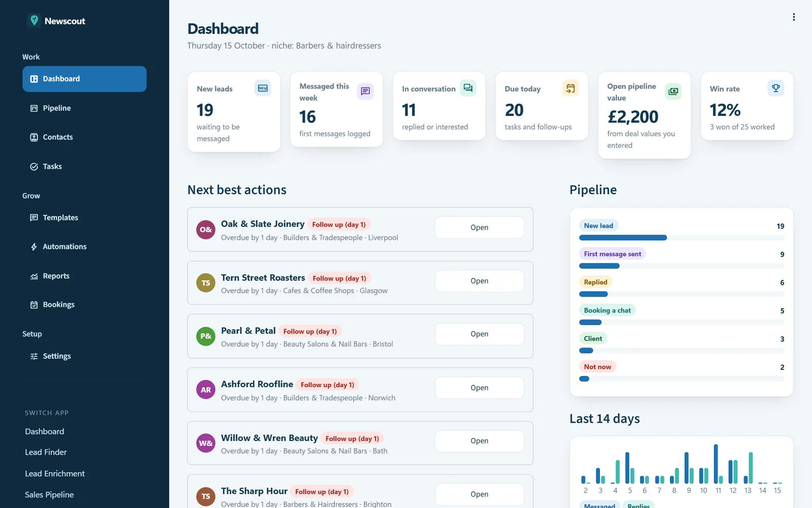Image resolution: width=812 pixels, height=508 pixels.
Task: Click the Replied stage tag
Action: pyautogui.click(x=595, y=282)
